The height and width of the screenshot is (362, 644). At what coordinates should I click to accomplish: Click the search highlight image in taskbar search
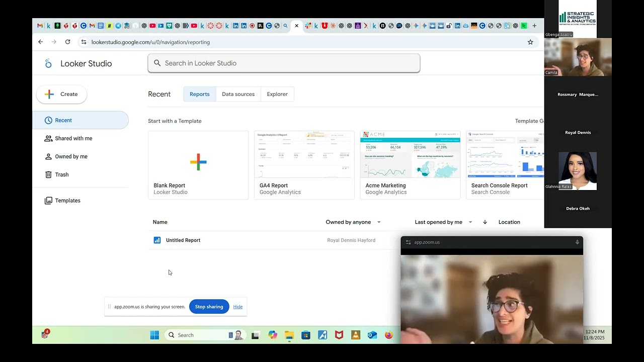point(235,335)
